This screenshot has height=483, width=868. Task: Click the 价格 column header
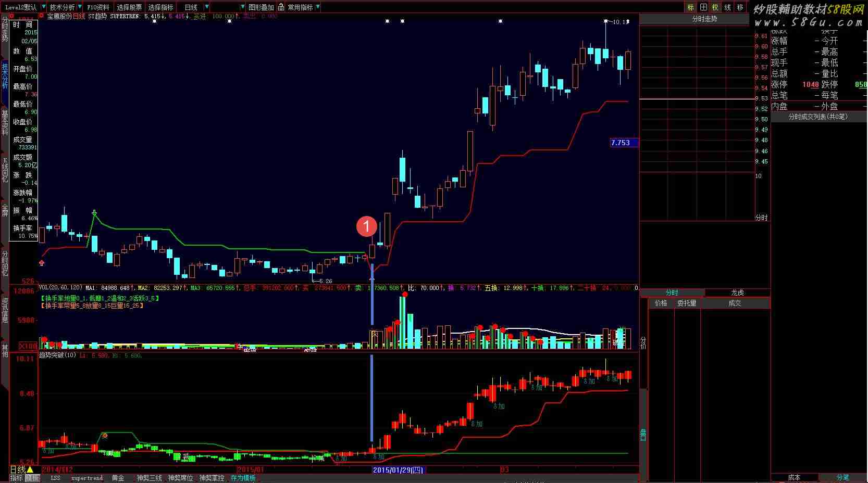pos(661,303)
